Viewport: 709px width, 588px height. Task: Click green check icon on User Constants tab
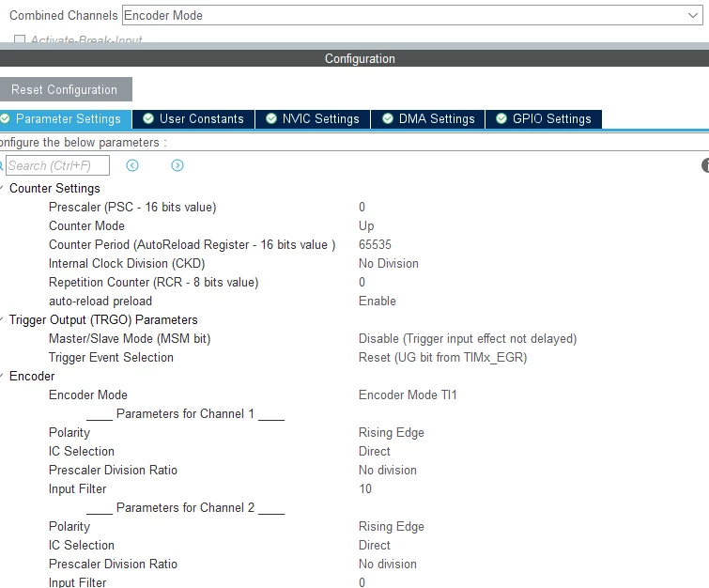[148, 118]
